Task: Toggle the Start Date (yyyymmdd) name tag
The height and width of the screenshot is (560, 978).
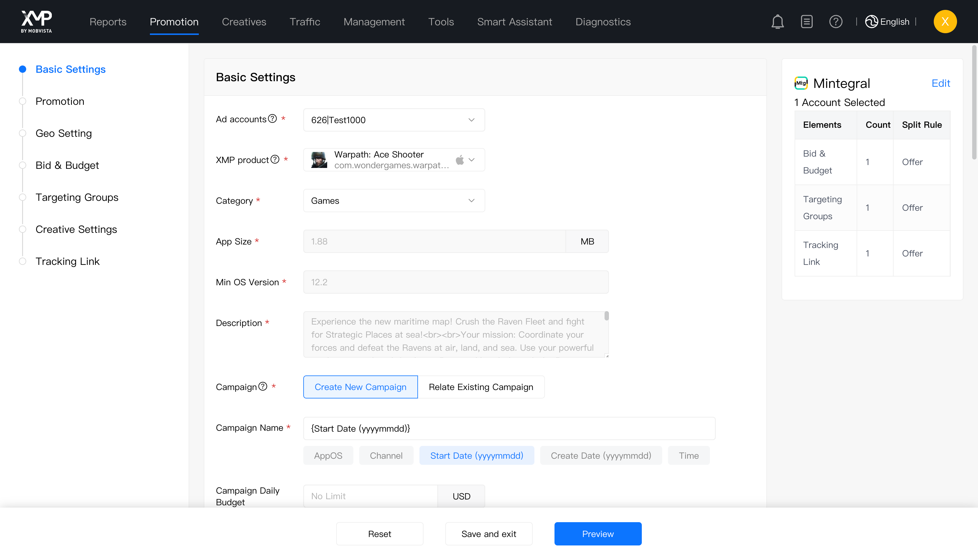Action: [x=476, y=456]
